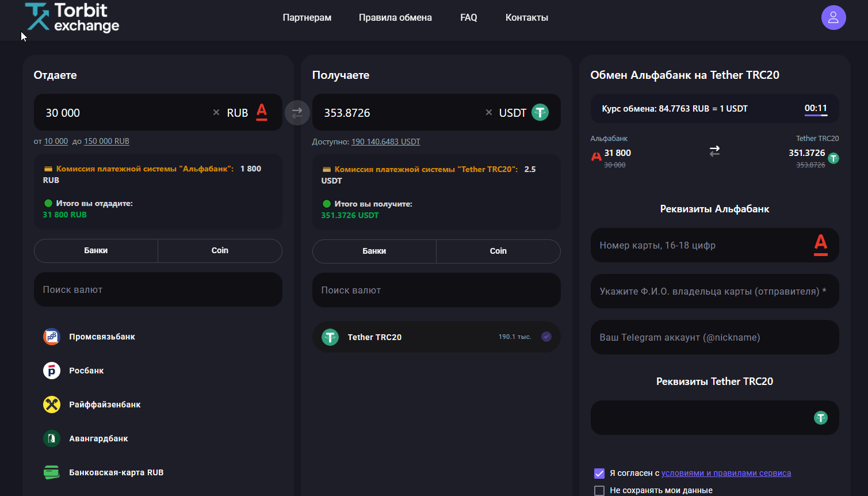Image resolution: width=868 pixels, height=496 pixels.
Task: Click the Tether icon in wallet address field
Action: coord(821,418)
